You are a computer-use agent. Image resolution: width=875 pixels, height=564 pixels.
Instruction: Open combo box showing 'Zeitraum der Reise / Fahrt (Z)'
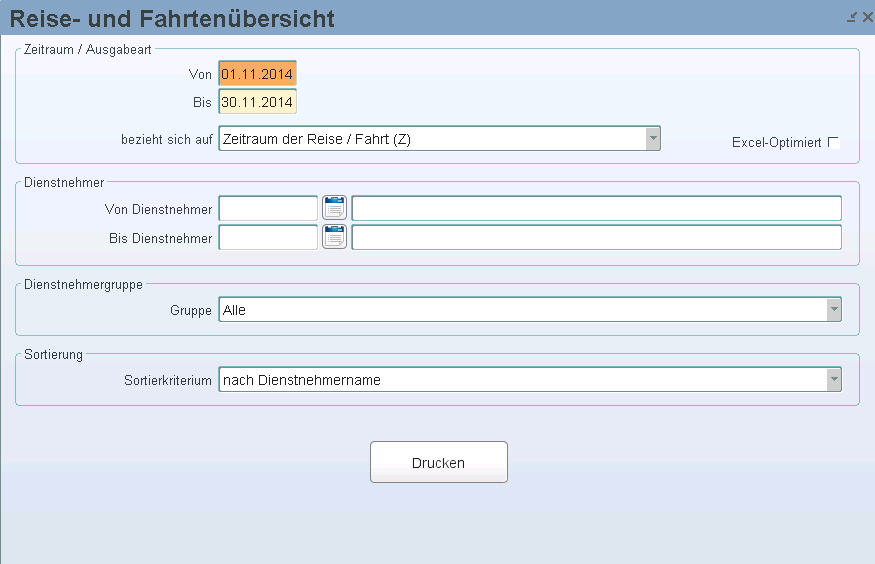439,138
